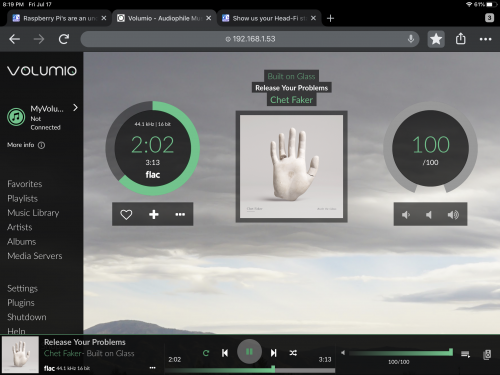Bookmark page with star icon

436,39
